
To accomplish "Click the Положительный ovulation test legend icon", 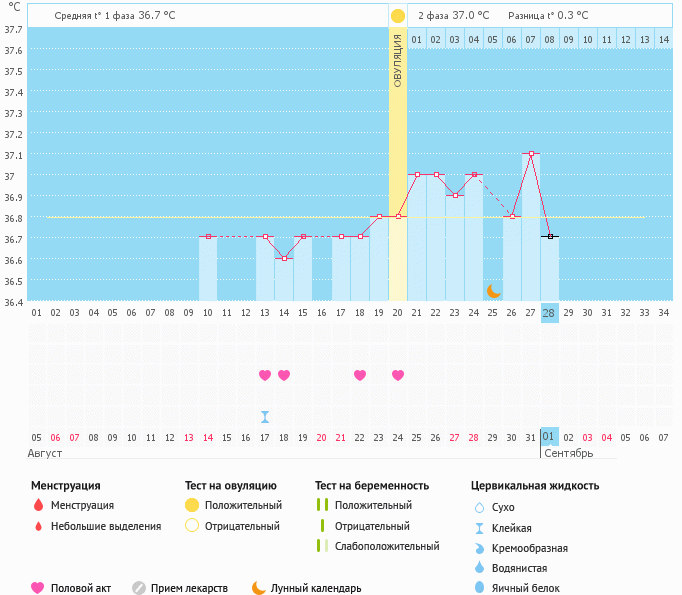I will pyautogui.click(x=192, y=506).
